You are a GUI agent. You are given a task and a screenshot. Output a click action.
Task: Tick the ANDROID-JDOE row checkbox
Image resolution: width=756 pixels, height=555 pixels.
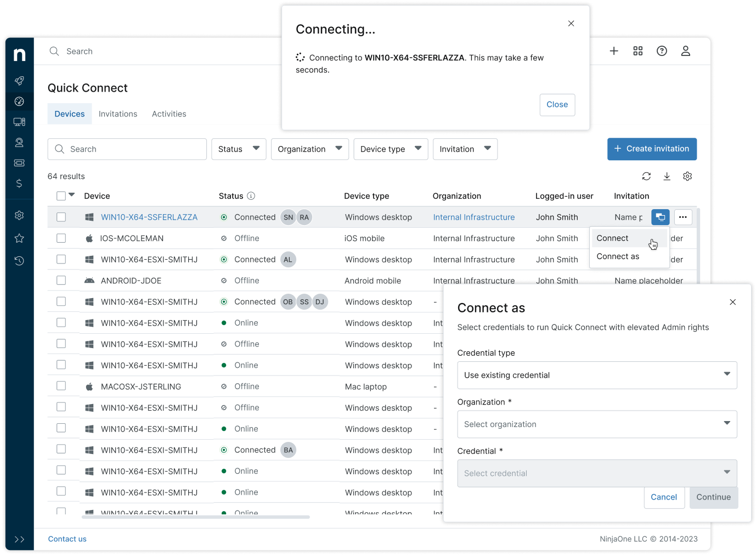click(61, 281)
